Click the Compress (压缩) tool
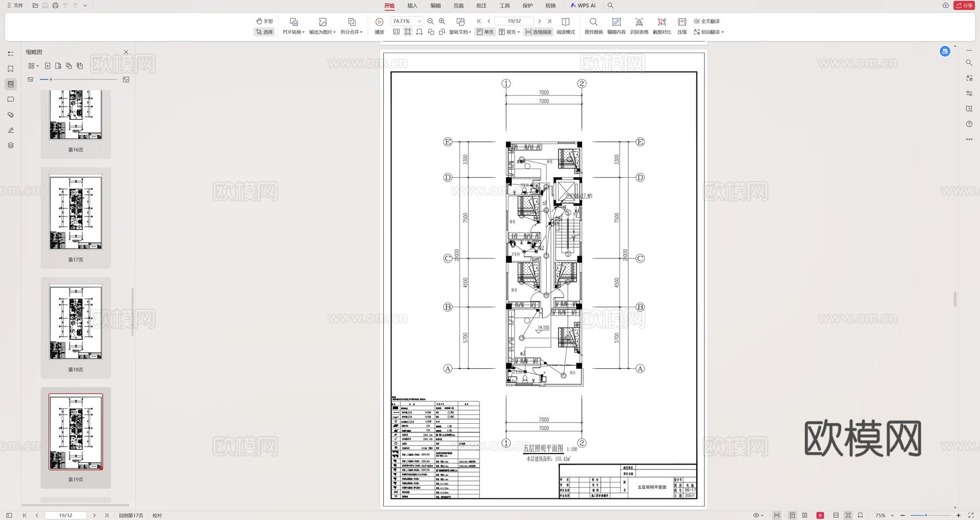Viewport: 980px width, 520px height. pos(682,26)
